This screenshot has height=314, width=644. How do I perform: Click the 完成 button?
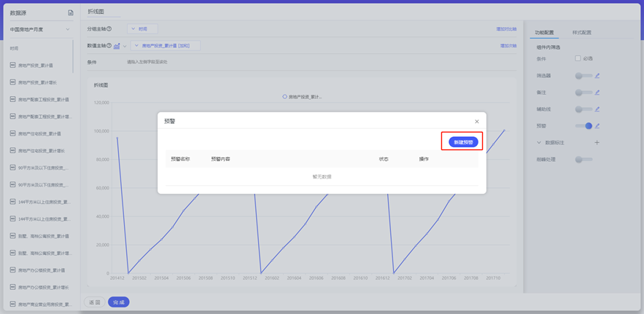click(x=118, y=302)
